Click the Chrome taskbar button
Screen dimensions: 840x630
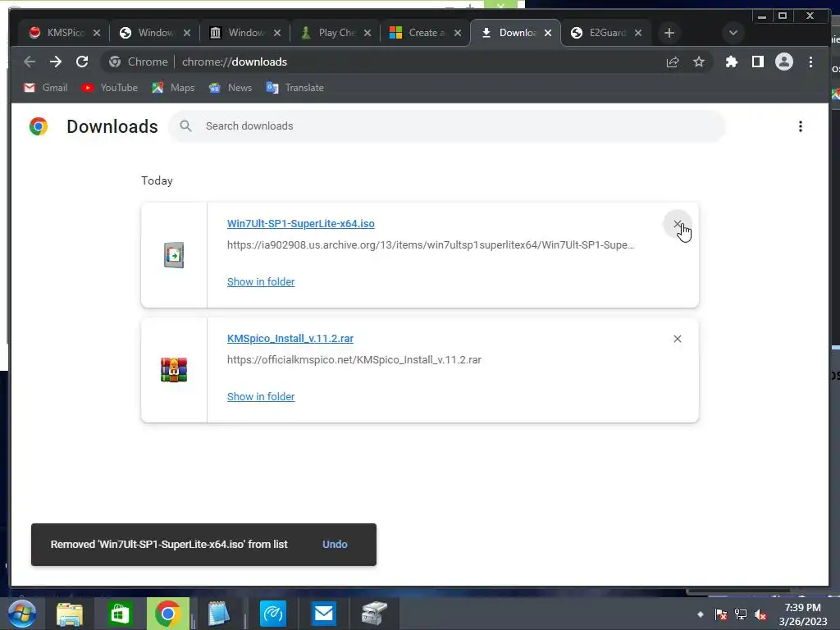click(x=167, y=614)
